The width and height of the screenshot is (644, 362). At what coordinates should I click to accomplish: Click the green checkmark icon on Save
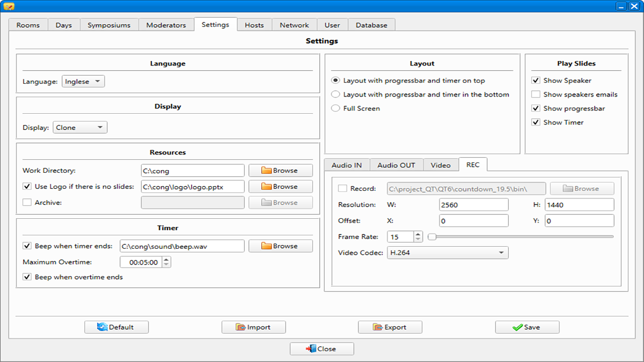[x=517, y=327]
